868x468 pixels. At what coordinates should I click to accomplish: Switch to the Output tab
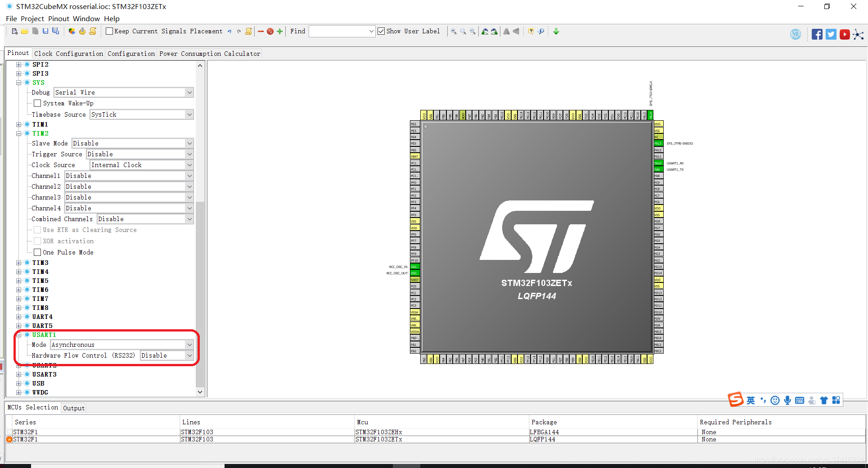(x=74, y=408)
